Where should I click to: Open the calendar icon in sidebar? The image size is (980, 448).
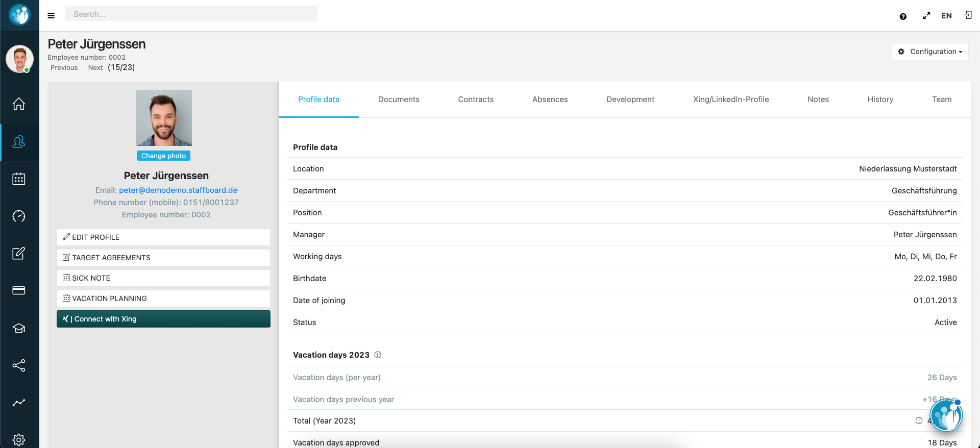19,179
